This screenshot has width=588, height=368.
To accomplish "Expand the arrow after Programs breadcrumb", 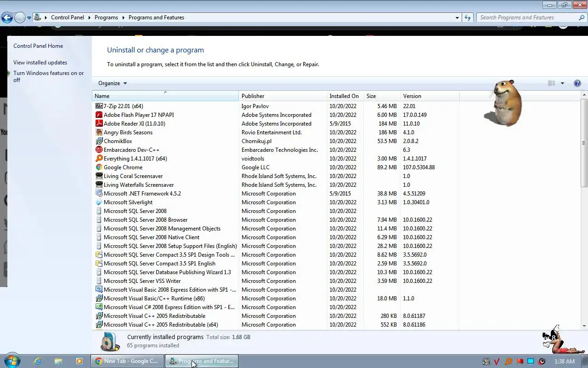I will point(123,17).
